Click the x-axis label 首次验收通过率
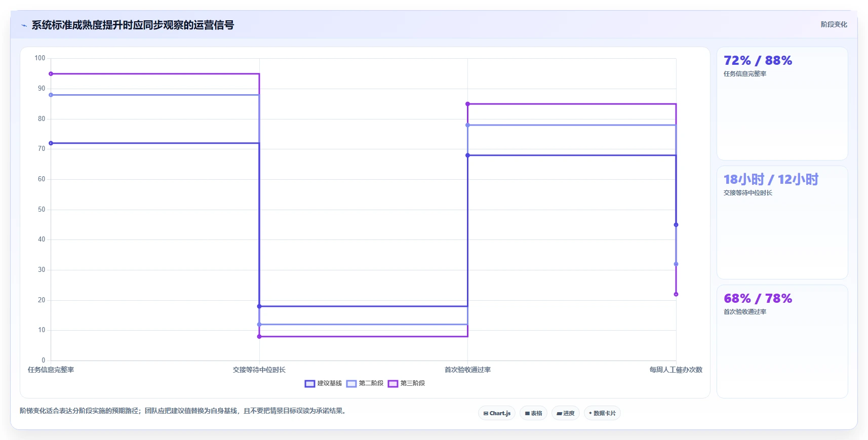 (467, 370)
